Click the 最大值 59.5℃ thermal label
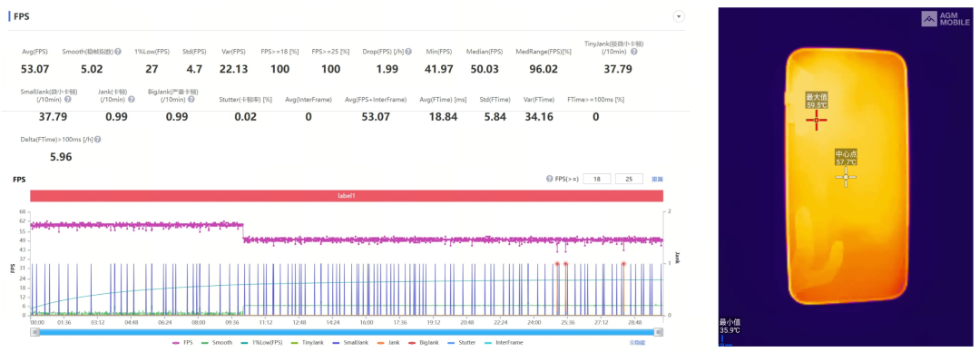Screen dimensions: 980x352 (817, 101)
